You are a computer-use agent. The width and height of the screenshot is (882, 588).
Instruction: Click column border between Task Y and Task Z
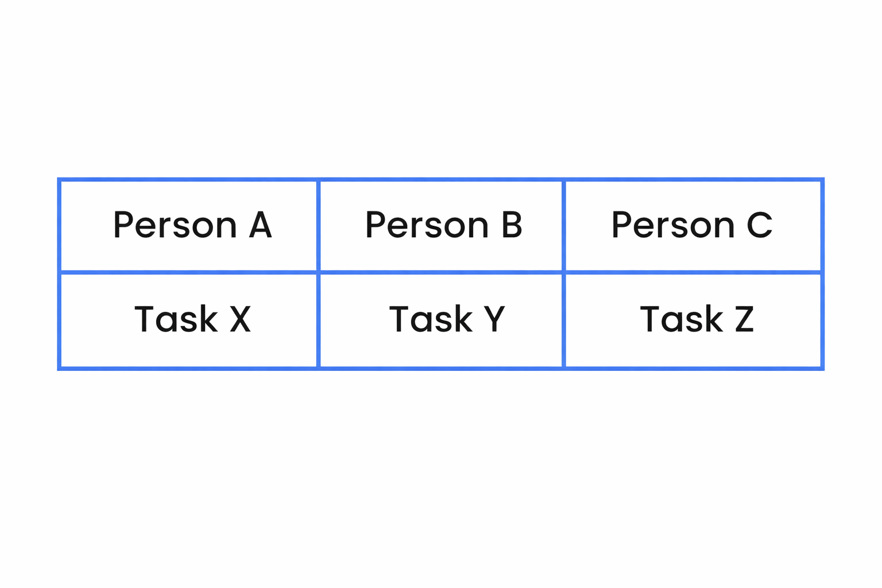click(x=564, y=320)
